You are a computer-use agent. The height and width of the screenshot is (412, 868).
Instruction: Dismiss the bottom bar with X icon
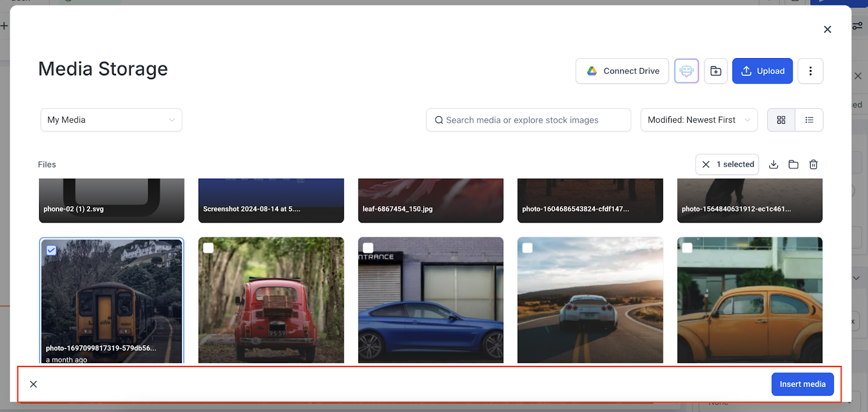[34, 384]
